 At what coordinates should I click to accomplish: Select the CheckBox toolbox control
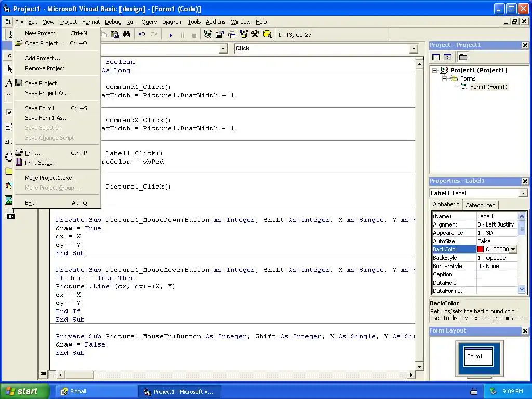[x=9, y=112]
